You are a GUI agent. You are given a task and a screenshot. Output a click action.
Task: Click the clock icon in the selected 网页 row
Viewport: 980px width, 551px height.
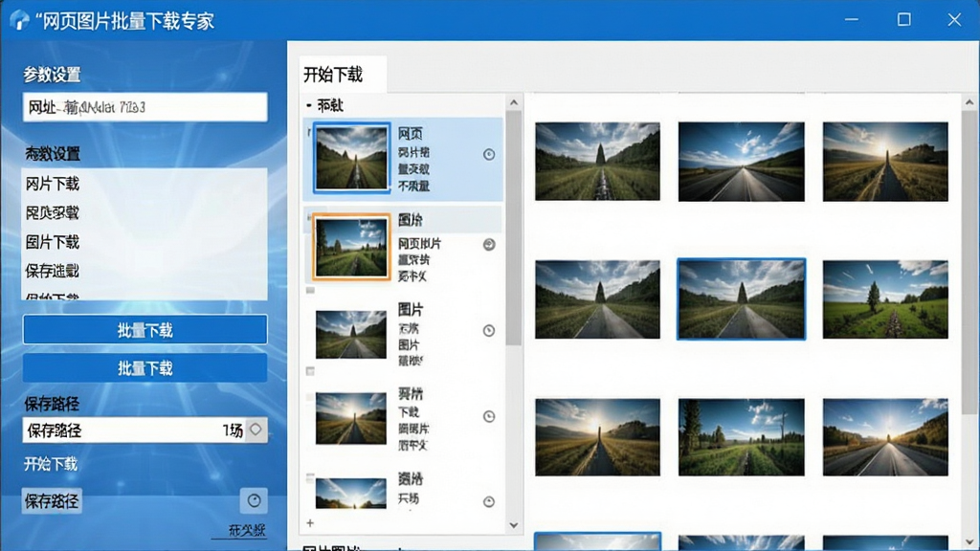[489, 154]
